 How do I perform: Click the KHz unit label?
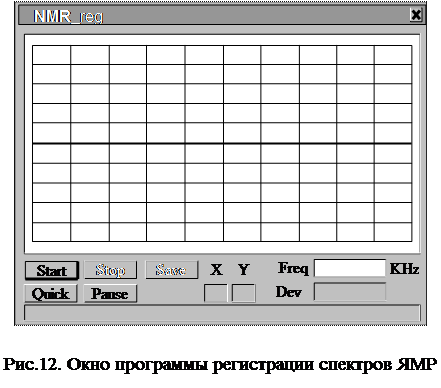(404, 268)
